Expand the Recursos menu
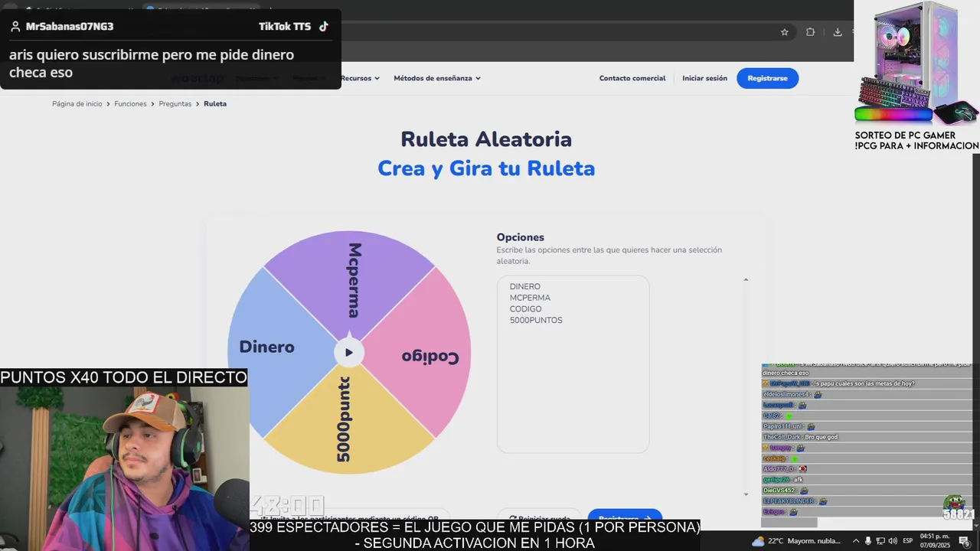The width and height of the screenshot is (980, 551). (360, 78)
